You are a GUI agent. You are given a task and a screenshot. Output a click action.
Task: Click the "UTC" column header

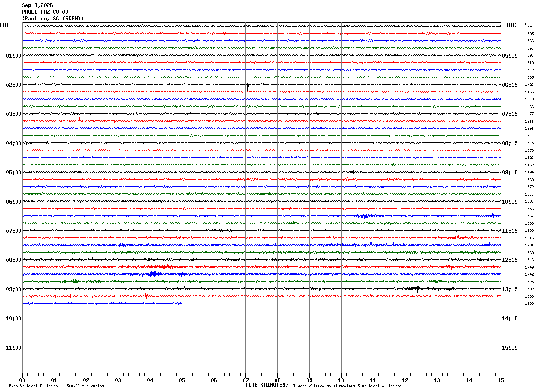click(x=512, y=25)
